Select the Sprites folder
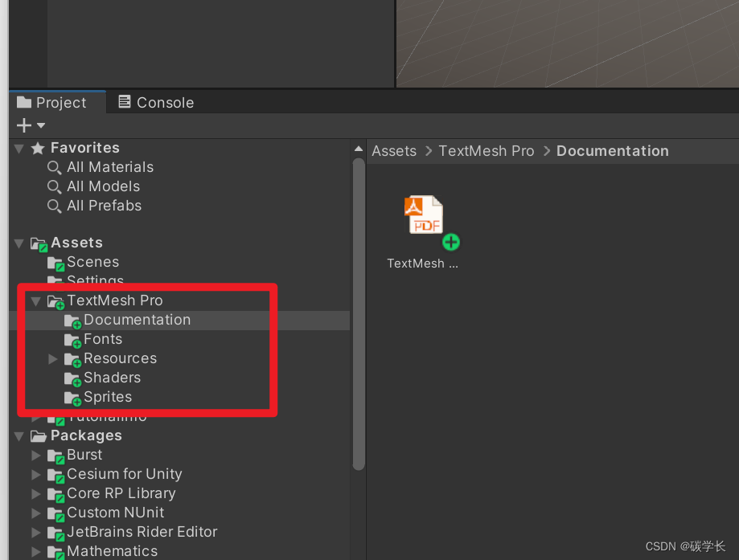Screen dimensions: 739x560 (x=108, y=397)
